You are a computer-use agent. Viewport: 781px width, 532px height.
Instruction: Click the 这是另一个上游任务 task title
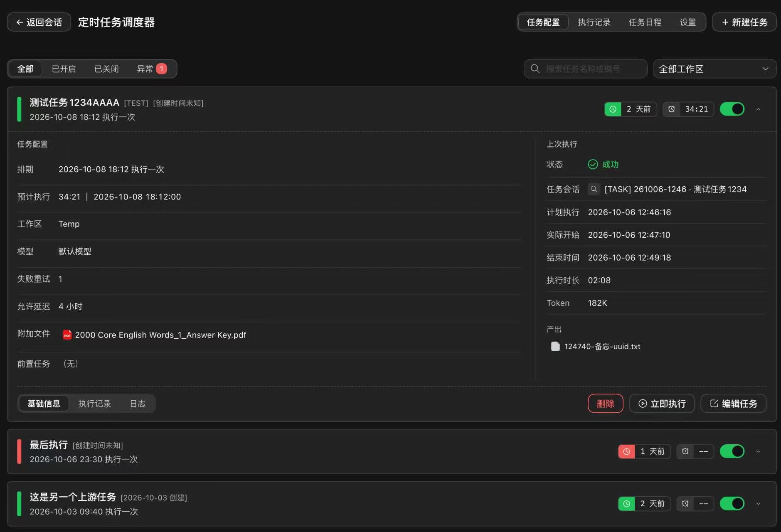pos(73,497)
